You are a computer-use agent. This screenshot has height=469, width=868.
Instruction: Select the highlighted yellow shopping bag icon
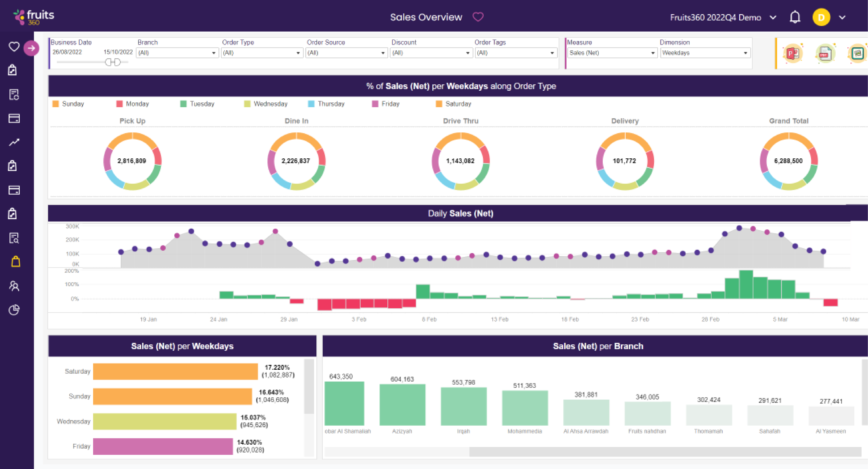point(16,262)
